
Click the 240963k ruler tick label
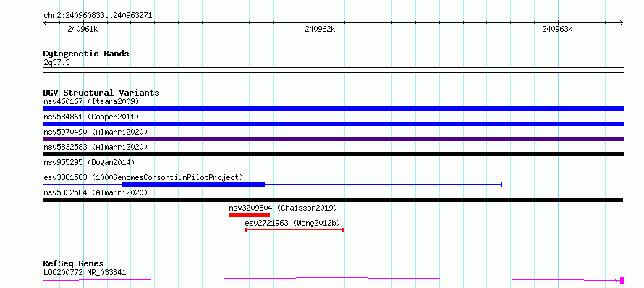pos(557,29)
